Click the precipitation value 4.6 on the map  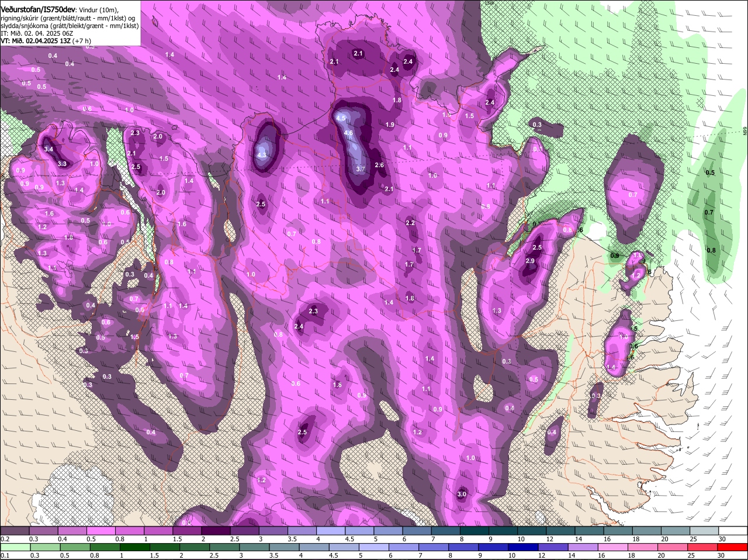coord(348,133)
